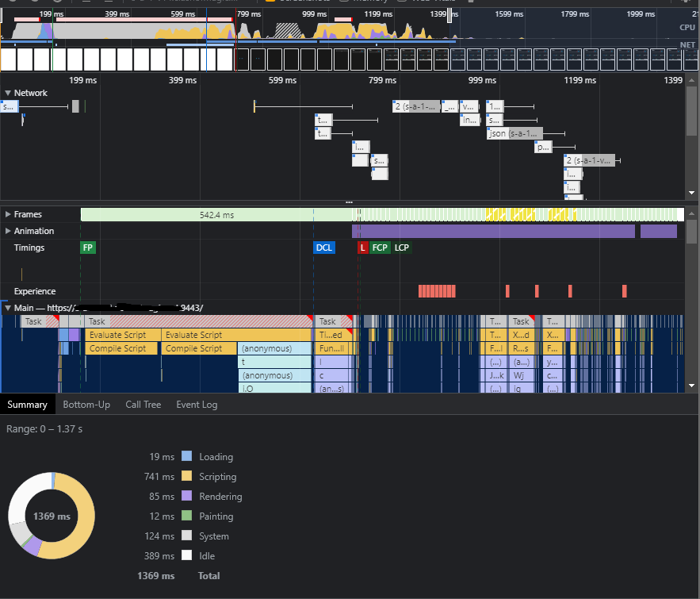Click the Scripting yellow color swatch
Viewport: 700px width, 599px height.
pos(186,476)
